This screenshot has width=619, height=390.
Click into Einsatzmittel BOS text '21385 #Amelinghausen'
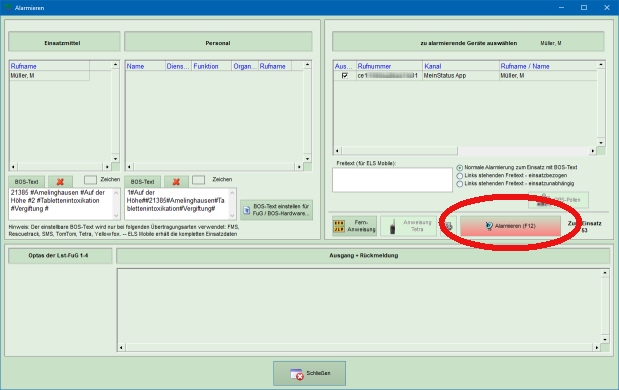click(x=61, y=204)
